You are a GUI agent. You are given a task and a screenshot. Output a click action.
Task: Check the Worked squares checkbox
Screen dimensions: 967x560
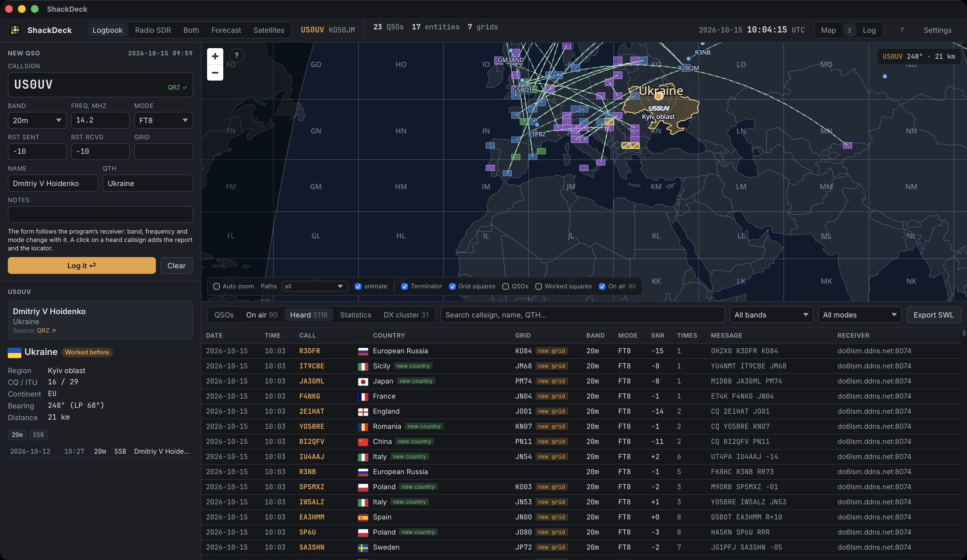[538, 286]
